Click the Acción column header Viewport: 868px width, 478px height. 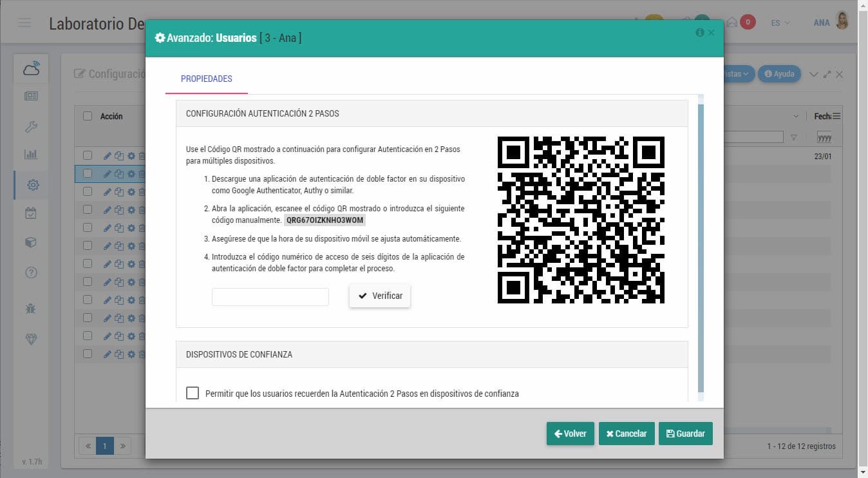click(x=111, y=117)
